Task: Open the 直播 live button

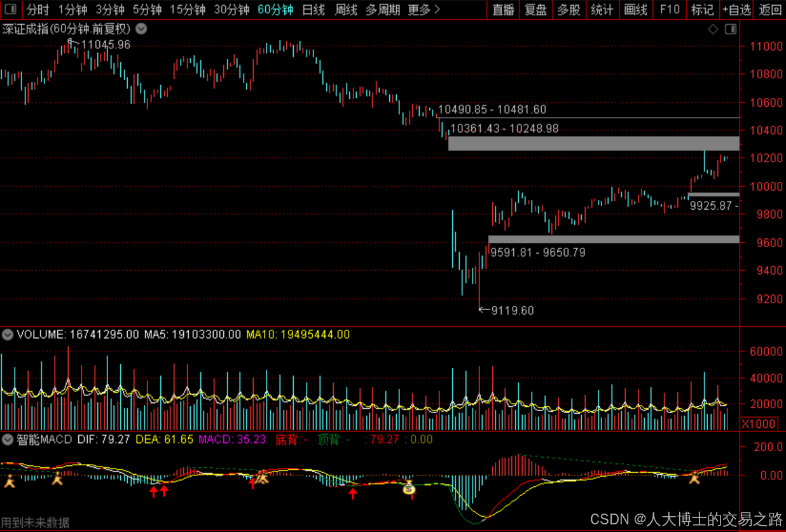Action: (503, 10)
